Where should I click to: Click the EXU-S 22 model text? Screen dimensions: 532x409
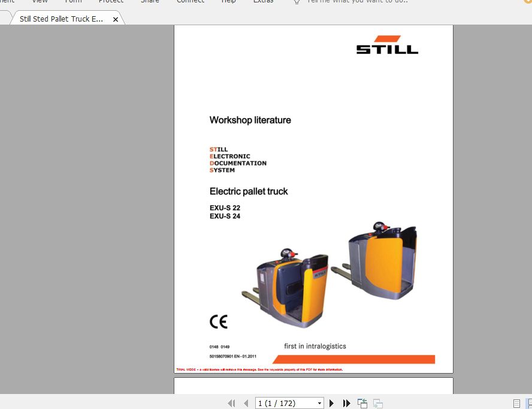(225, 208)
